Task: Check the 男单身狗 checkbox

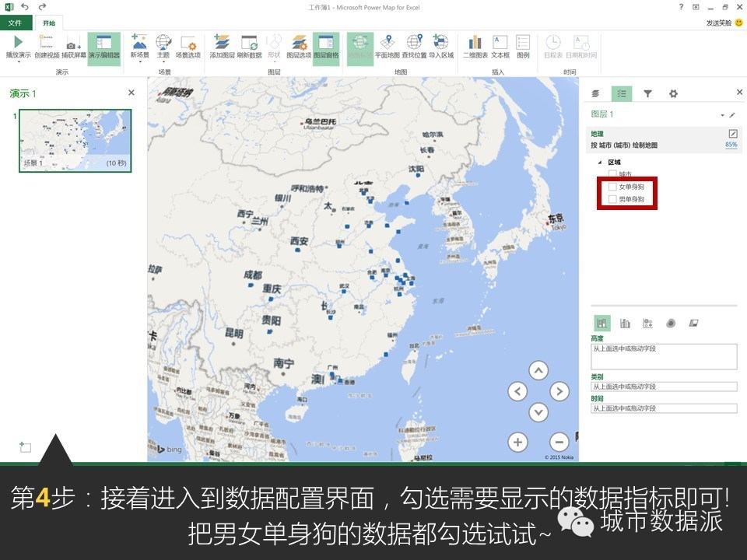Action: (x=612, y=199)
